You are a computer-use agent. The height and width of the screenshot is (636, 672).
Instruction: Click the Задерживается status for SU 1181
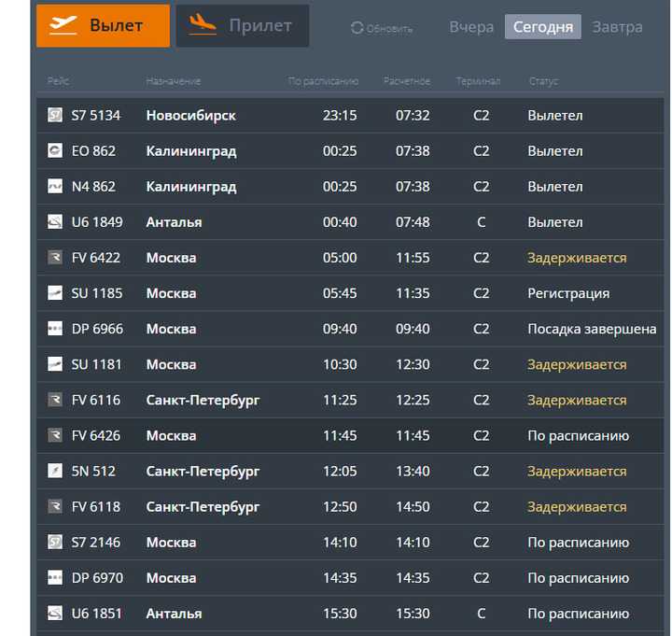coord(577,364)
